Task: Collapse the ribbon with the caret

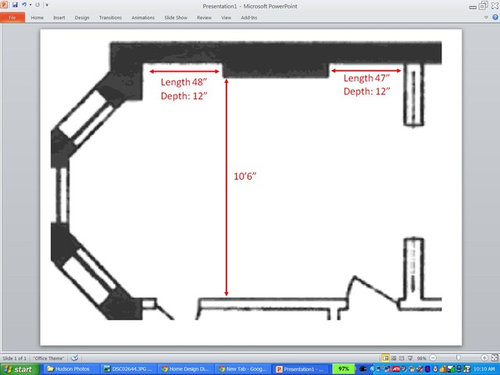Action: 486,17
